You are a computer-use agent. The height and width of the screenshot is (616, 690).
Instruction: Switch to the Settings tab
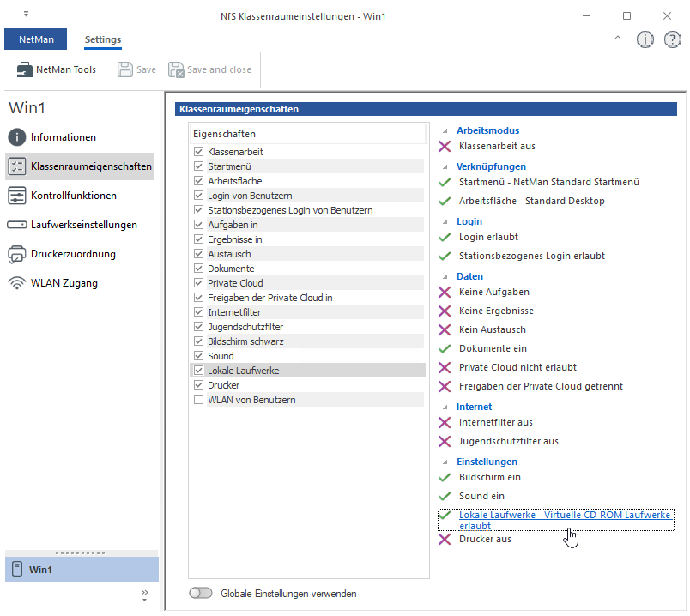coord(103,39)
